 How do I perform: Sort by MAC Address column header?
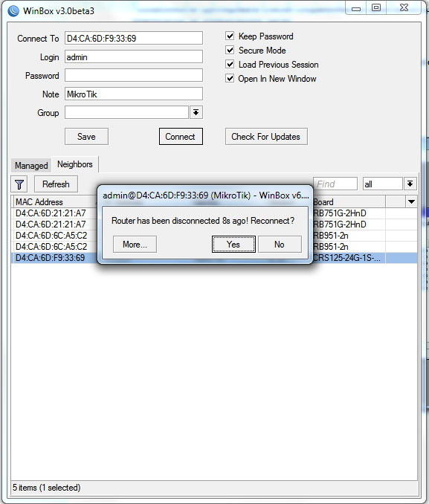click(55, 202)
